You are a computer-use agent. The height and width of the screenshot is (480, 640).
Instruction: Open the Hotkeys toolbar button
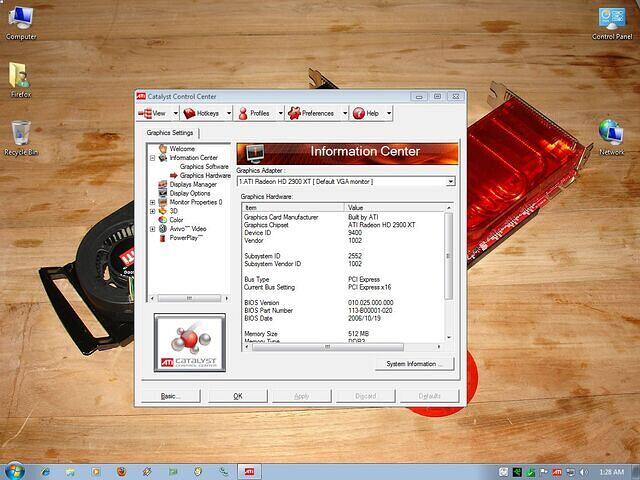pos(203,113)
